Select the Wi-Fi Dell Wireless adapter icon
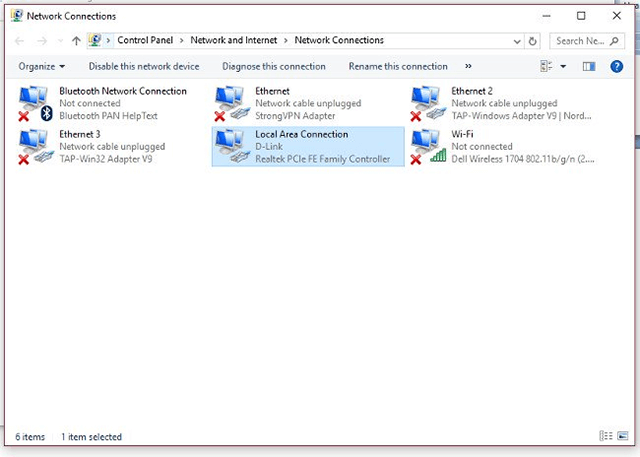640x457 pixels. click(x=427, y=146)
